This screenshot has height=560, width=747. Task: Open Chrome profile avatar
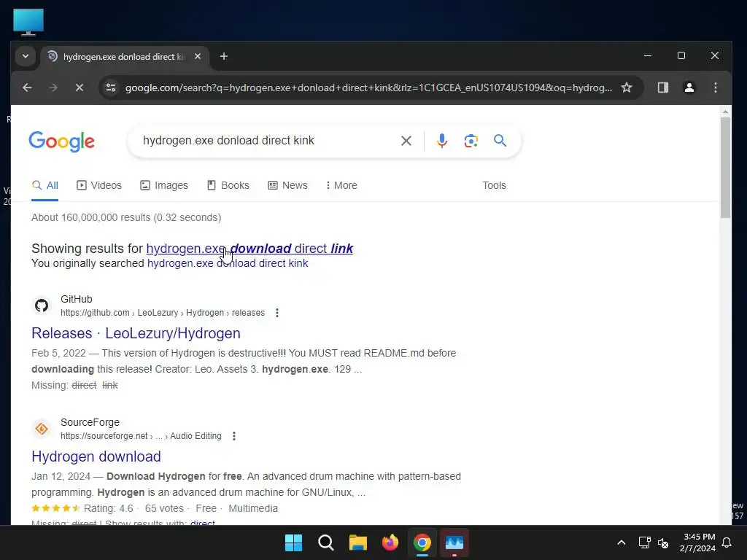pyautogui.click(x=689, y=87)
